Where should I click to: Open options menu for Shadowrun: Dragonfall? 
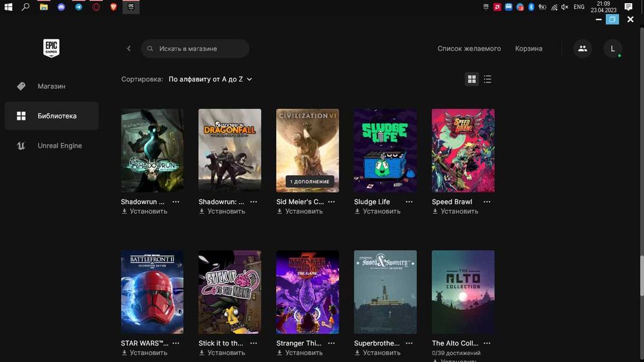[253, 202]
